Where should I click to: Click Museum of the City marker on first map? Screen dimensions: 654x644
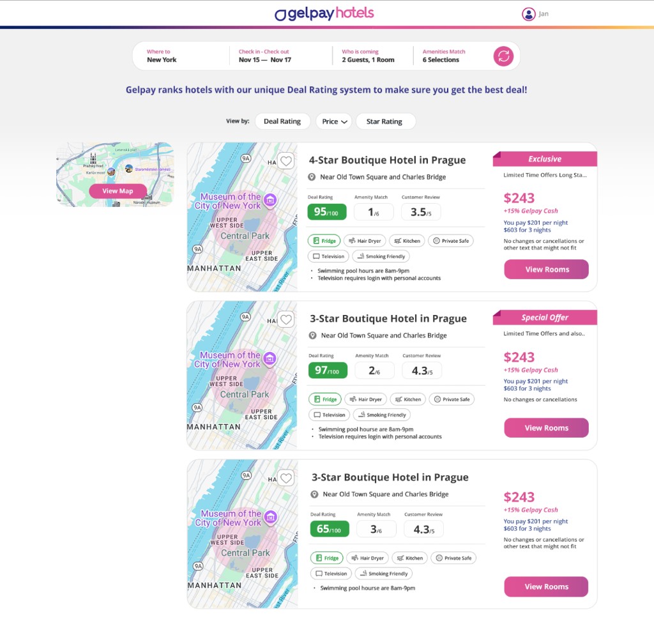270,200
